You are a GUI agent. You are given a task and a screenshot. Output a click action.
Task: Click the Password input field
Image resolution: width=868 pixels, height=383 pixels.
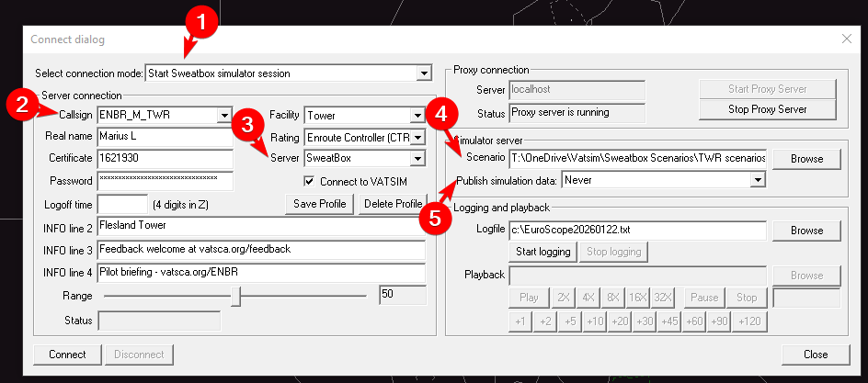[x=164, y=181]
